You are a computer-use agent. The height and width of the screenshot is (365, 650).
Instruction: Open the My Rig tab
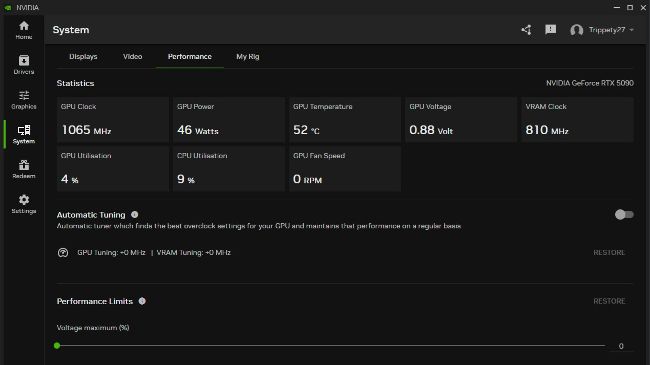tap(248, 57)
